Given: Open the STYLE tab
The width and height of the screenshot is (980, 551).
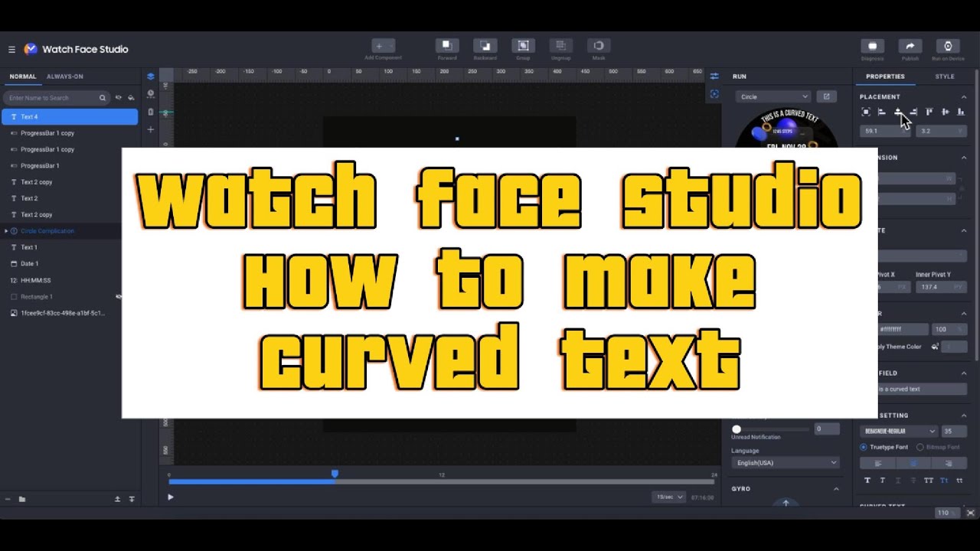Looking at the screenshot, I should click(945, 77).
